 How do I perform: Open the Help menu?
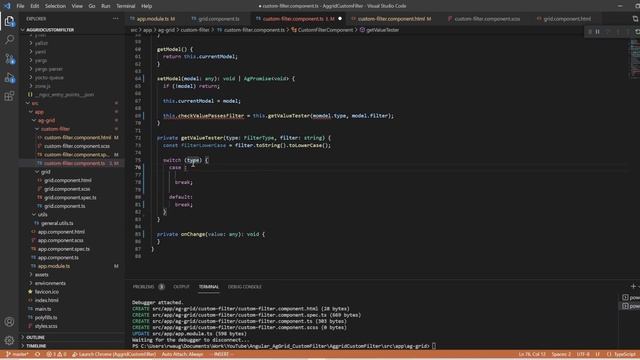click(x=147, y=6)
